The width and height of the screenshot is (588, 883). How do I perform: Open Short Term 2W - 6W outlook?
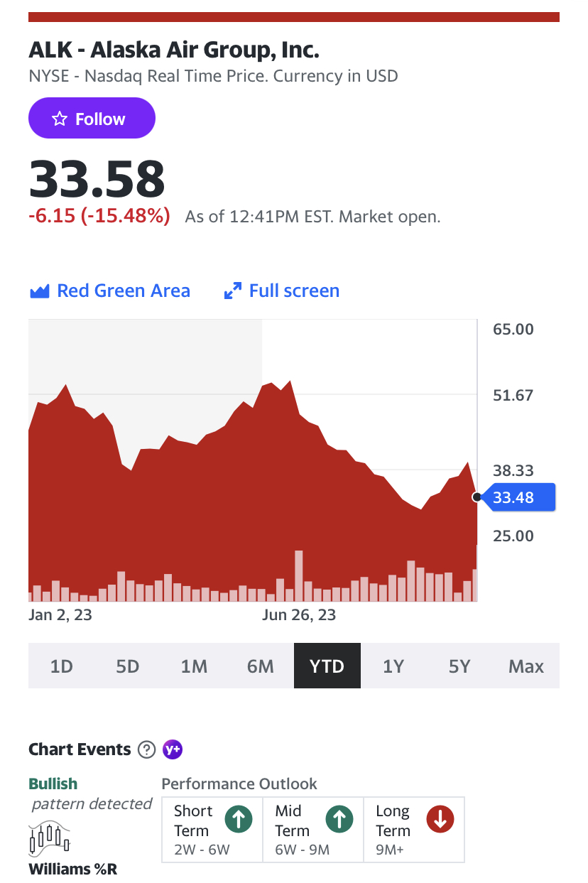(212, 830)
